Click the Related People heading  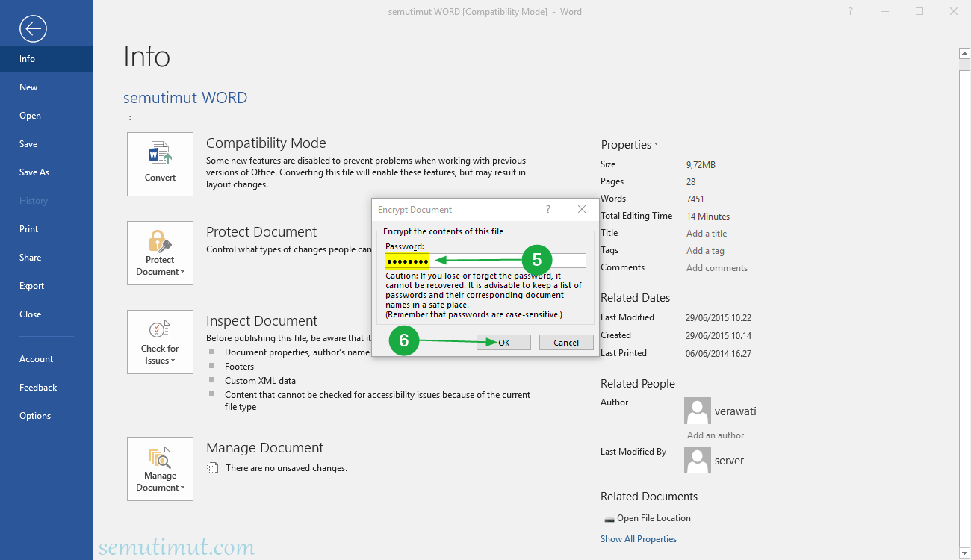click(638, 384)
